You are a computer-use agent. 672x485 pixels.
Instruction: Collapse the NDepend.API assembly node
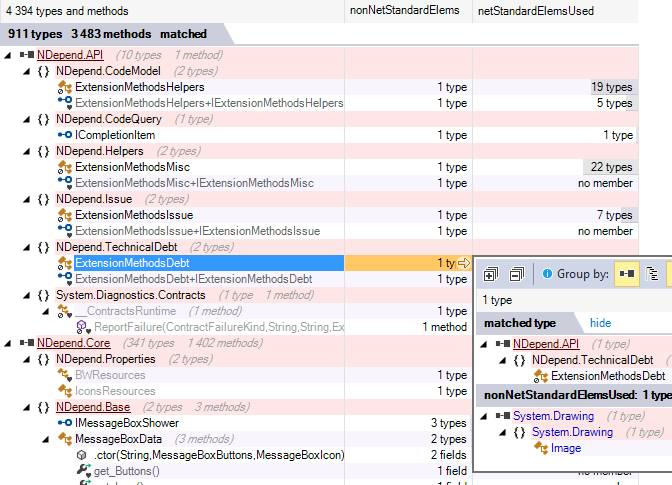[x=9, y=55]
